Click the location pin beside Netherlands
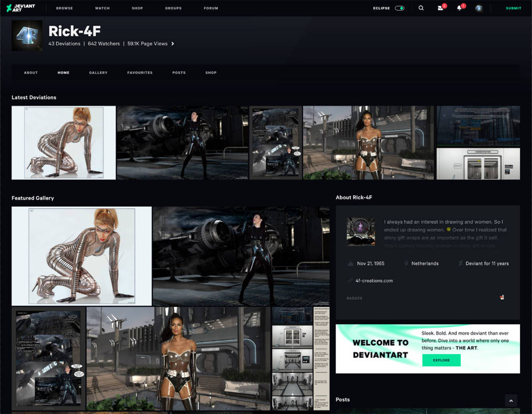 coord(406,263)
